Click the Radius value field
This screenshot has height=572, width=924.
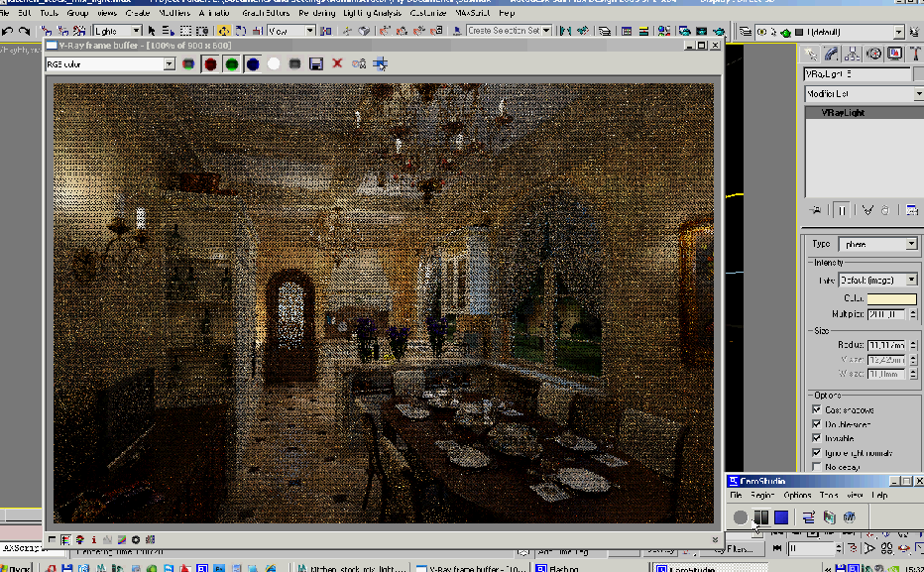[886, 345]
